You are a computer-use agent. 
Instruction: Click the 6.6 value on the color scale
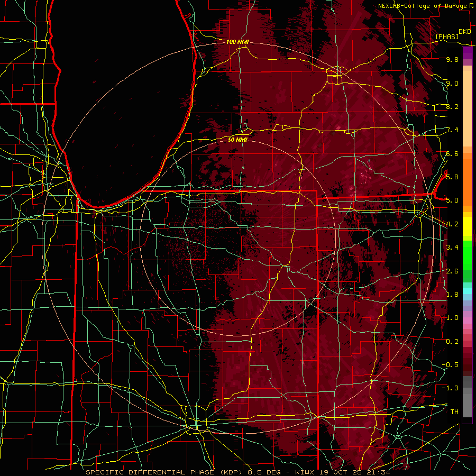point(452,153)
